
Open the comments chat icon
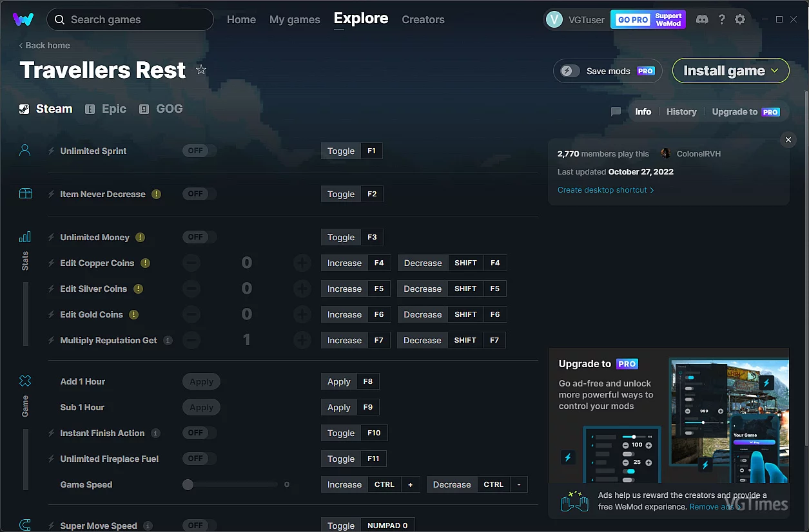(616, 111)
